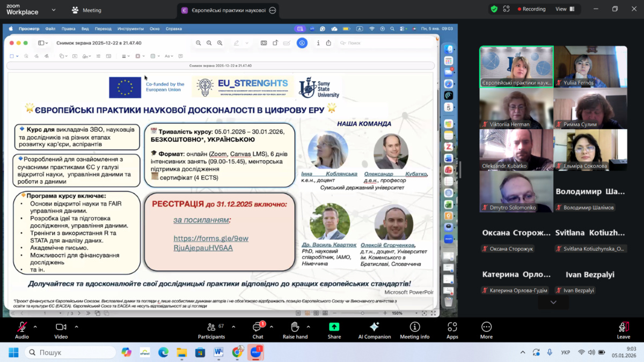Leave the meeting
This screenshot has height=362, width=644.
point(623,329)
